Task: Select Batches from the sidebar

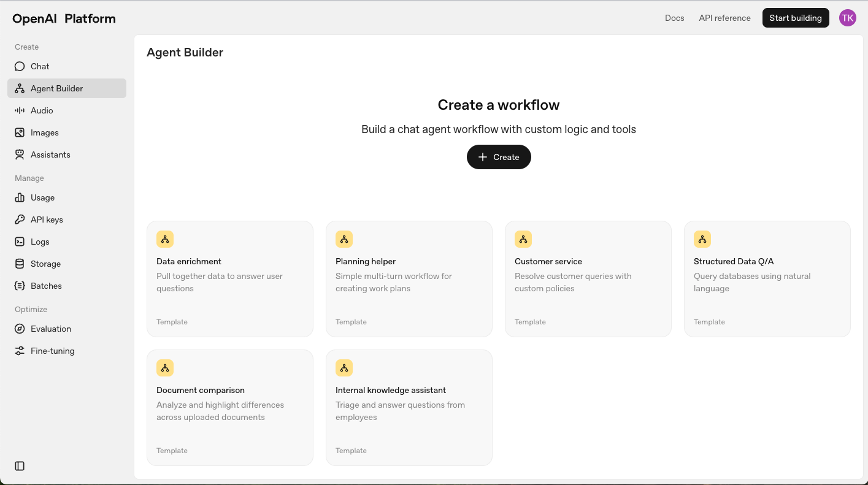Action: pyautogui.click(x=46, y=286)
